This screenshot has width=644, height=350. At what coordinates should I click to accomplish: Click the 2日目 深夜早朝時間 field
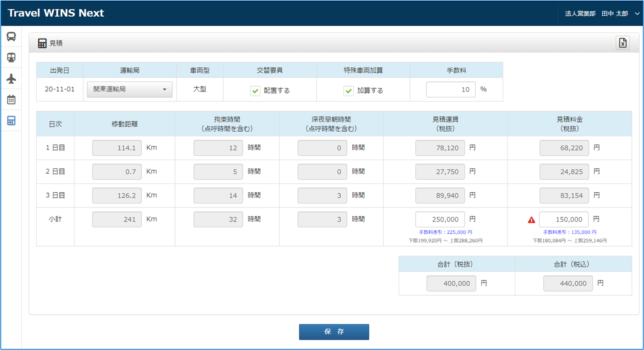[x=322, y=172]
